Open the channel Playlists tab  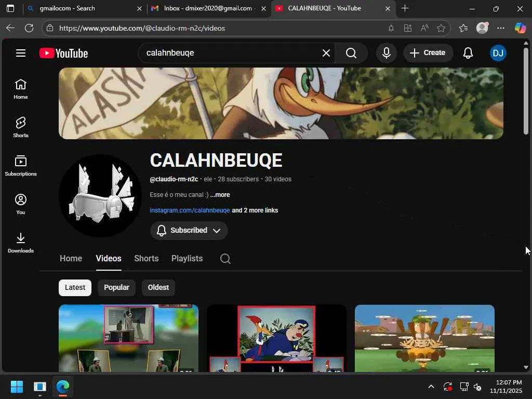[x=187, y=259]
